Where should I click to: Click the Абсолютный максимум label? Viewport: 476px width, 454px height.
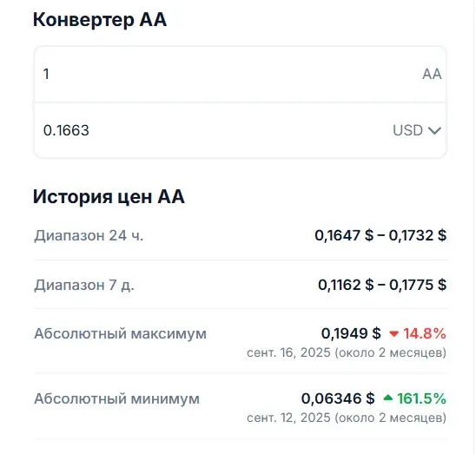120,333
